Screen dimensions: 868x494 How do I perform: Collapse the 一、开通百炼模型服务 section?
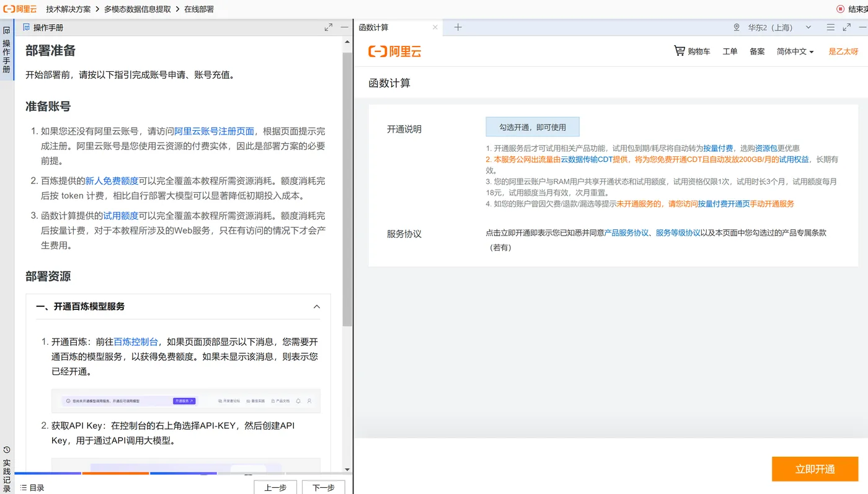(x=316, y=307)
